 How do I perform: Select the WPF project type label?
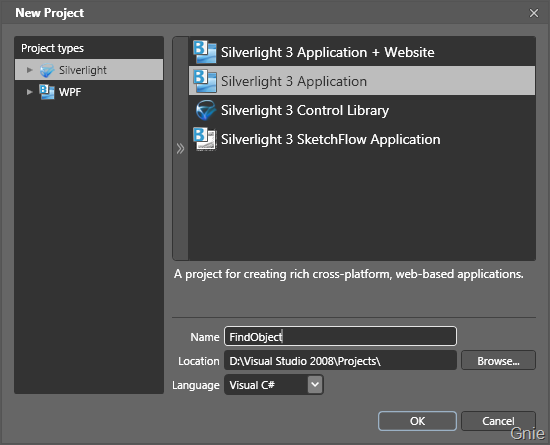click(x=70, y=92)
